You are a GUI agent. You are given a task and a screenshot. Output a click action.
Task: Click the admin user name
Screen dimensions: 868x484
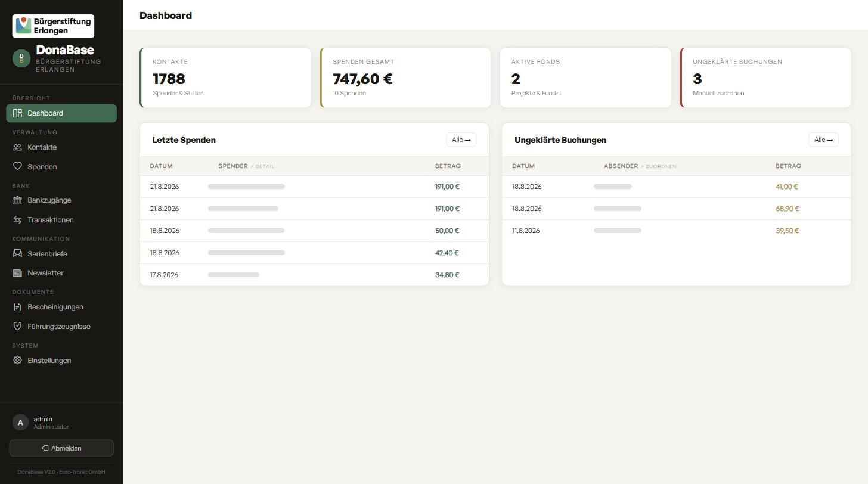pos(43,419)
